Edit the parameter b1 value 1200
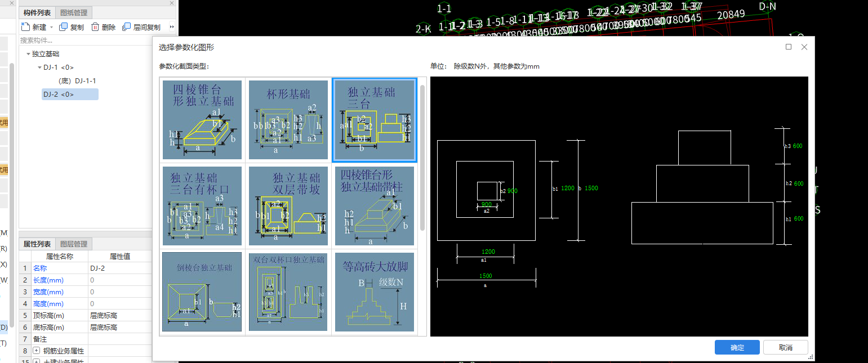 (x=568, y=188)
